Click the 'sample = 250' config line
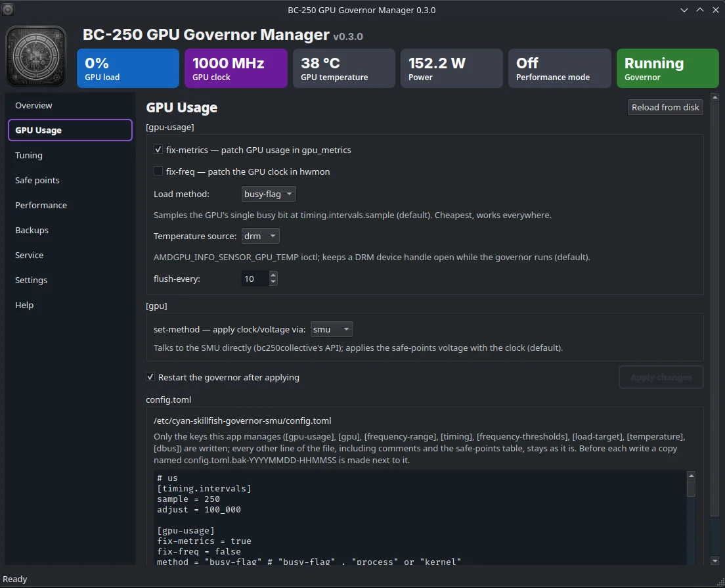This screenshot has height=588, width=725. click(188, 499)
